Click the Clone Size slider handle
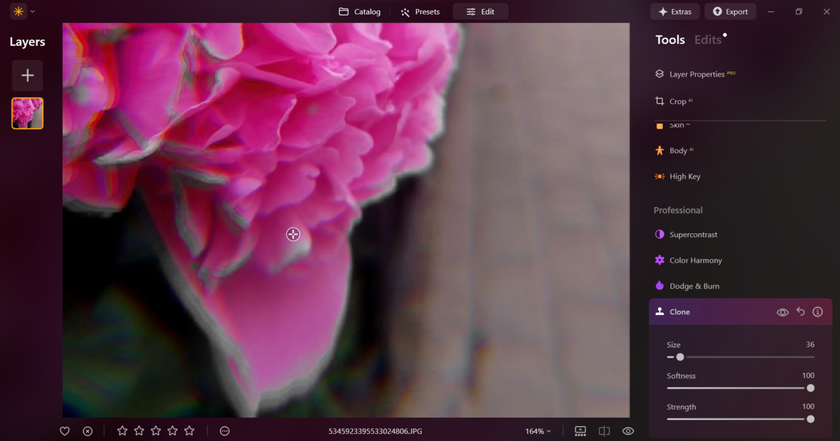Viewport: 840px width, 441px height. click(680, 357)
